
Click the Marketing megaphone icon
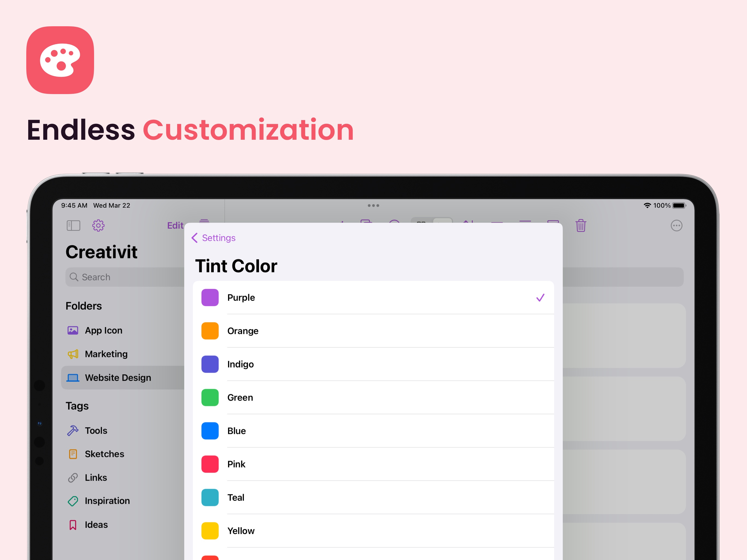pos(73,354)
